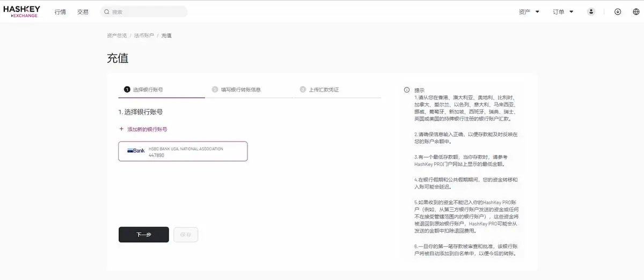Click the greyed 保存 button
The image size is (644, 280).
186,235
